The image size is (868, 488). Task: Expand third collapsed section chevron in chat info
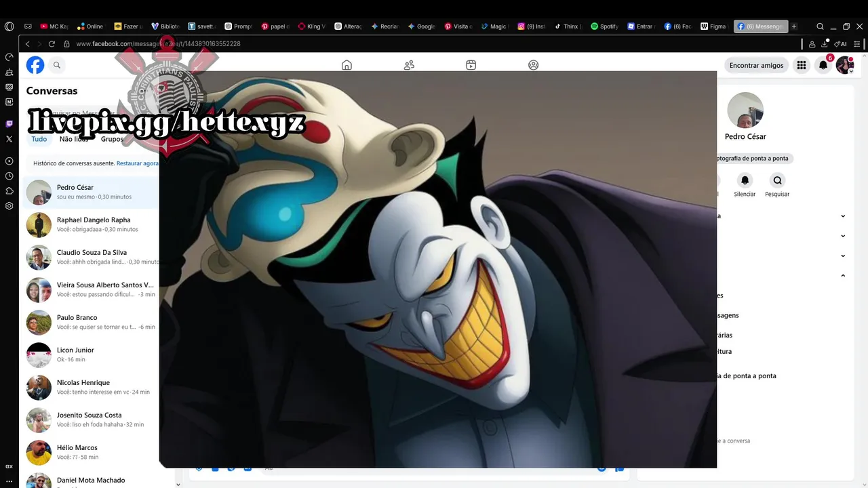click(x=843, y=256)
